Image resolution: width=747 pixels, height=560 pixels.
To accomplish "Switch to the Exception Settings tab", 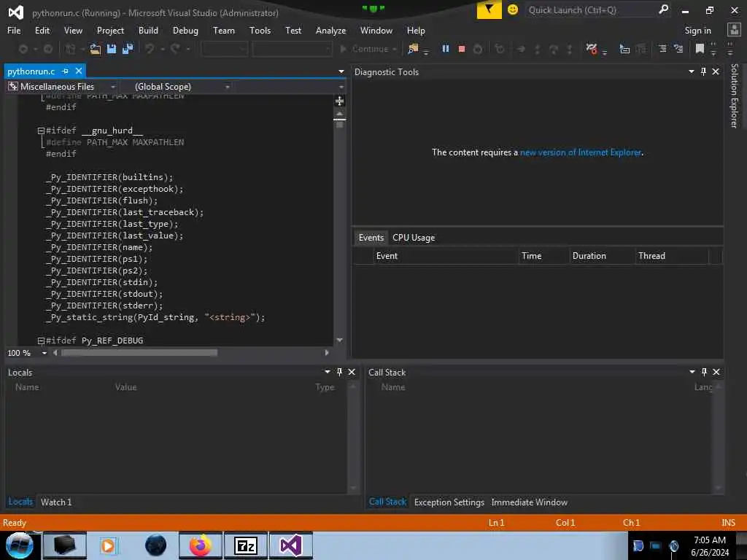I will 449,502.
